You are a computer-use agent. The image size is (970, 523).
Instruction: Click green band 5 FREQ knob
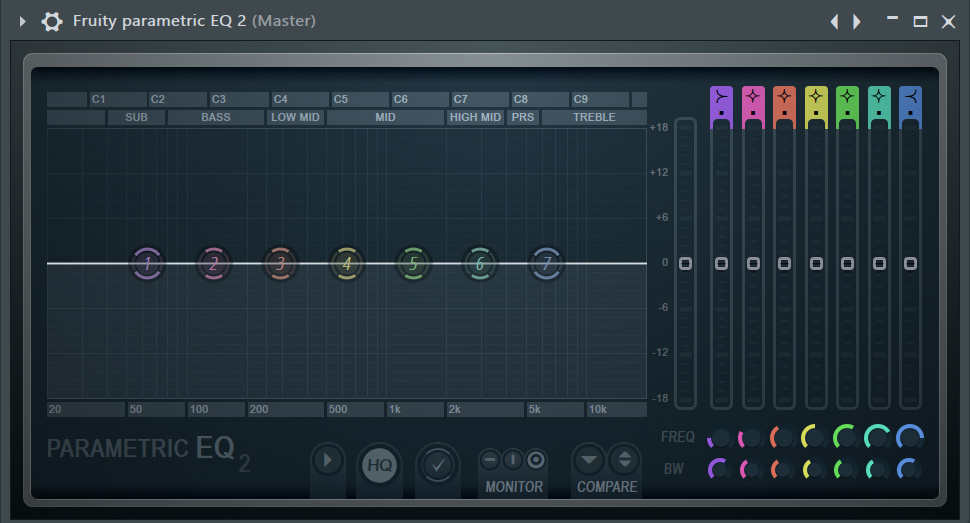846,438
